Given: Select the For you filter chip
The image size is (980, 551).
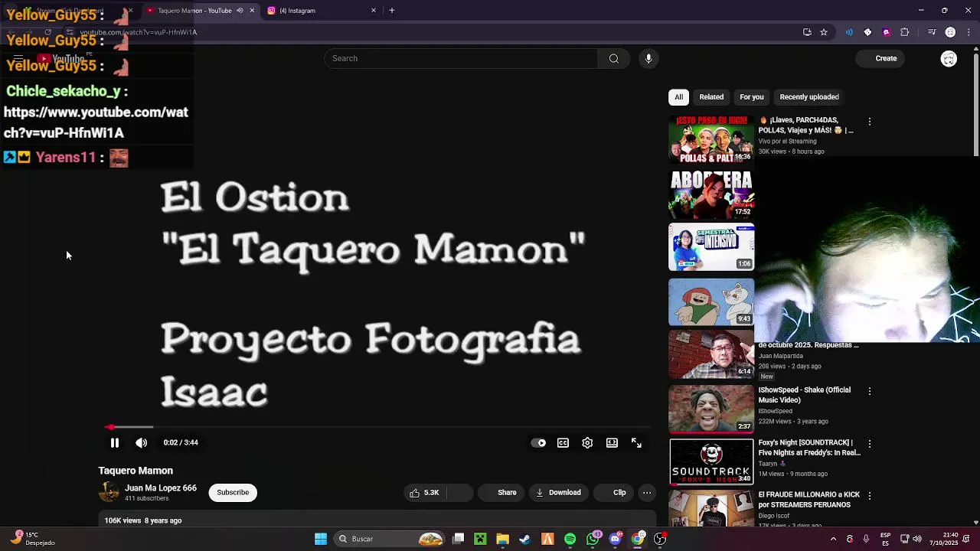Looking at the screenshot, I should (752, 97).
